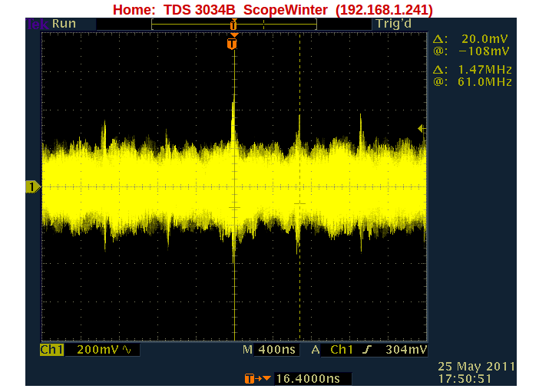The image size is (539, 392).
Task: Click the 25 May 2011 date readout
Action: 477,367
